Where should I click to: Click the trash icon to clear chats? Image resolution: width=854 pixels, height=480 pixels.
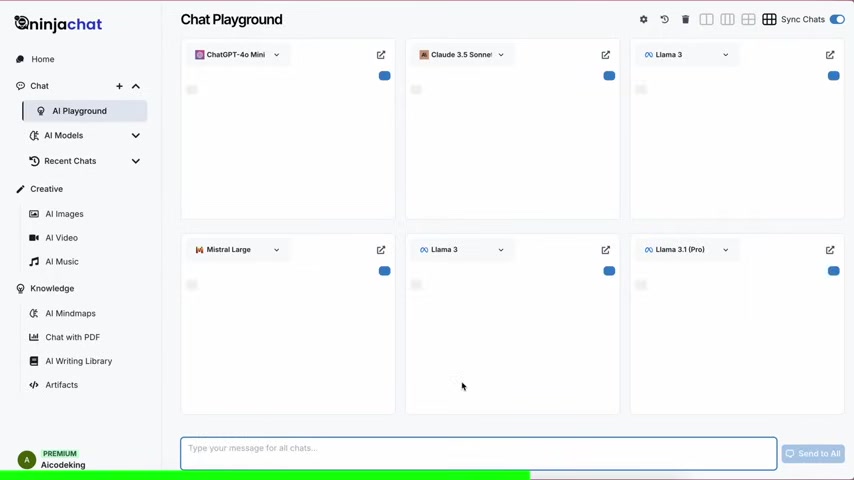[685, 20]
